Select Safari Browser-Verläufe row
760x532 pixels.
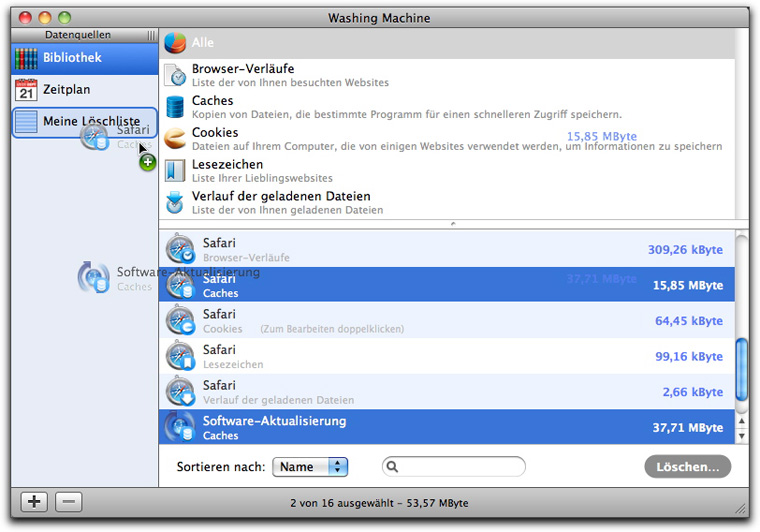point(447,249)
